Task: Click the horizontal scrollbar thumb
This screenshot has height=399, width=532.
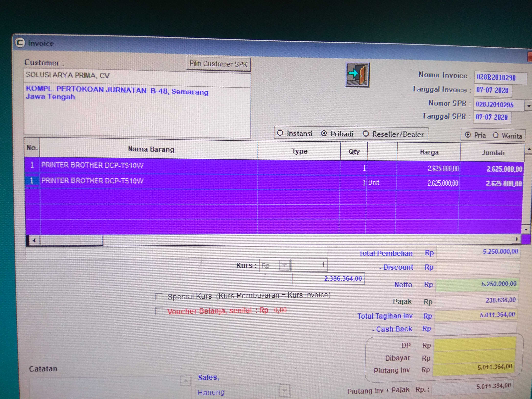Action: tap(71, 240)
